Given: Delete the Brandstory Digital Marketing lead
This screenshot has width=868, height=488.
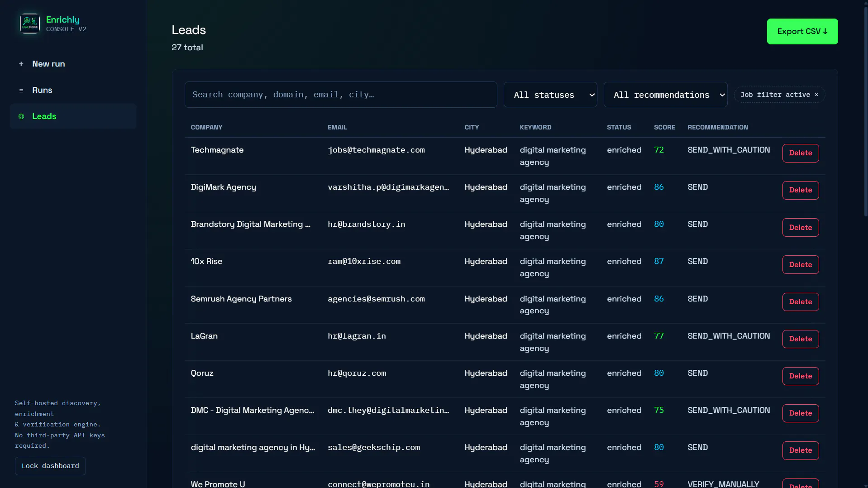Looking at the screenshot, I should (800, 227).
